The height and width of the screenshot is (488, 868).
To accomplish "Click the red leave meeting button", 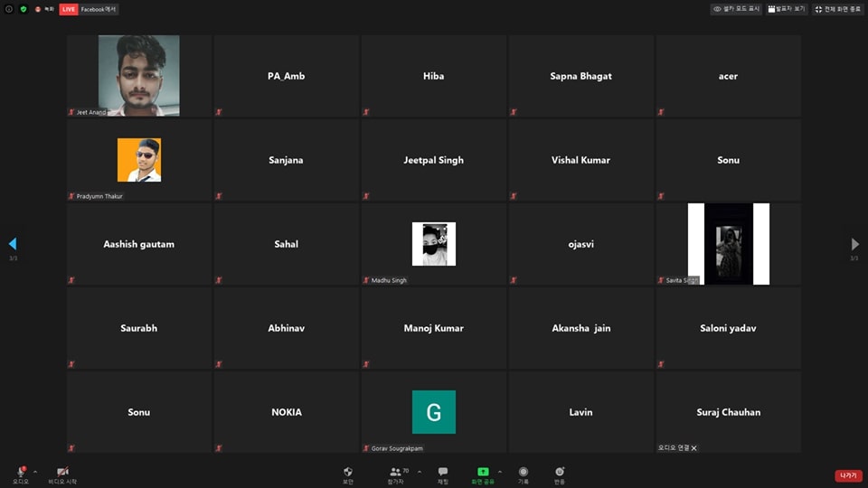I will pyautogui.click(x=847, y=475).
